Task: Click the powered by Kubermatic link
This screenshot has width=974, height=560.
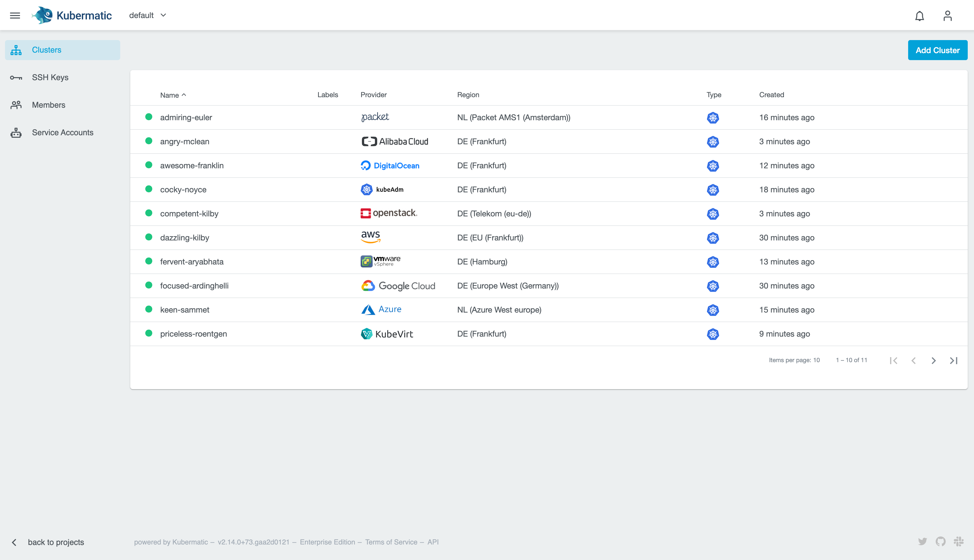Action: coord(171,542)
